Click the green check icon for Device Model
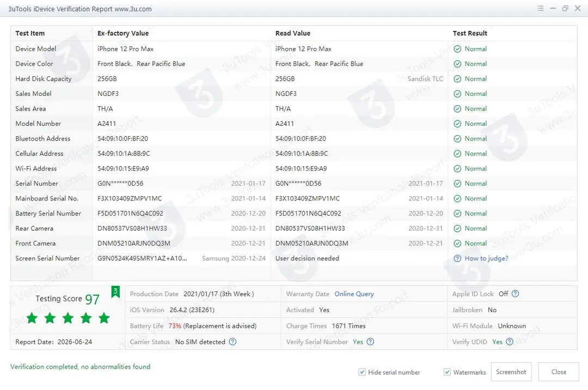Viewport: 588px width, 390px height. click(x=457, y=49)
